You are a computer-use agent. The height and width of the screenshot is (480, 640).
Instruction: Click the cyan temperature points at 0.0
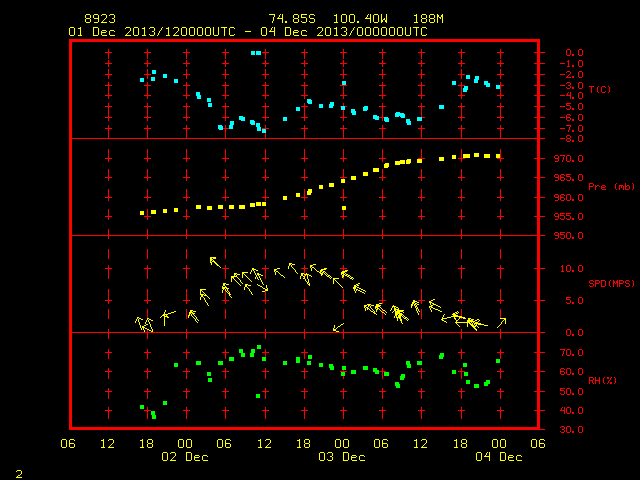point(256,53)
